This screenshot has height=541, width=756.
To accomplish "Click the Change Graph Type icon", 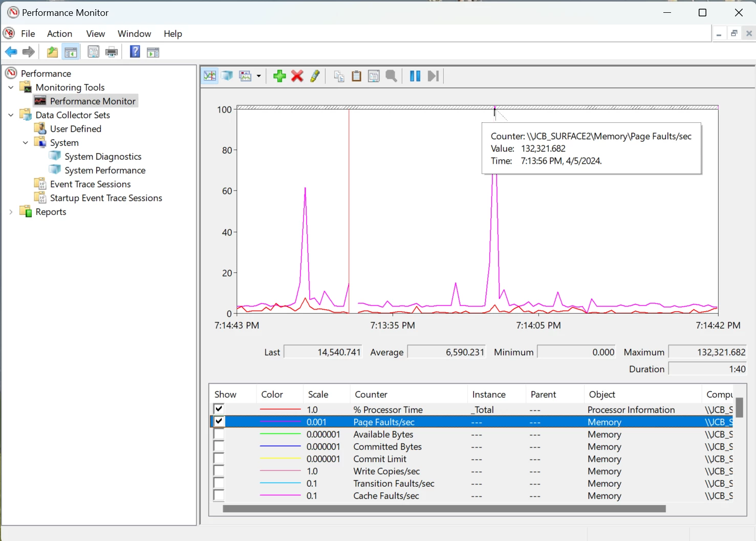I will point(246,76).
